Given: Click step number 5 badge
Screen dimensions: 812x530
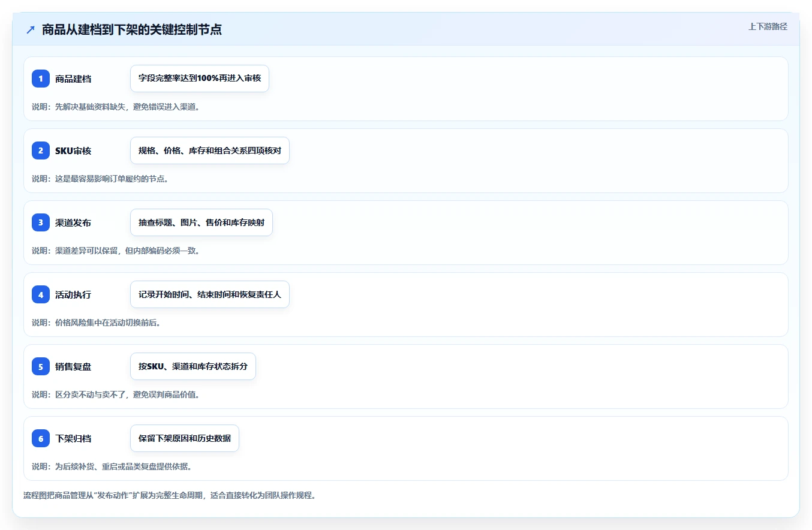Looking at the screenshot, I should pyautogui.click(x=41, y=366).
